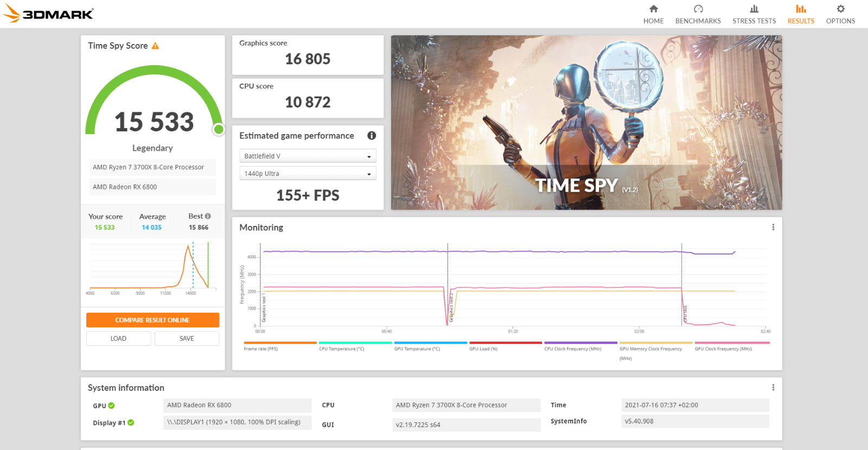Click the SAVE button
Image resolution: width=868 pixels, height=450 pixels.
[x=187, y=339]
